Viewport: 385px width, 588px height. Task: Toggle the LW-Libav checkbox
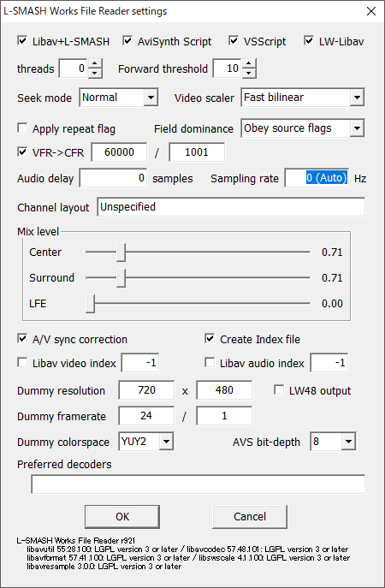coord(309,41)
